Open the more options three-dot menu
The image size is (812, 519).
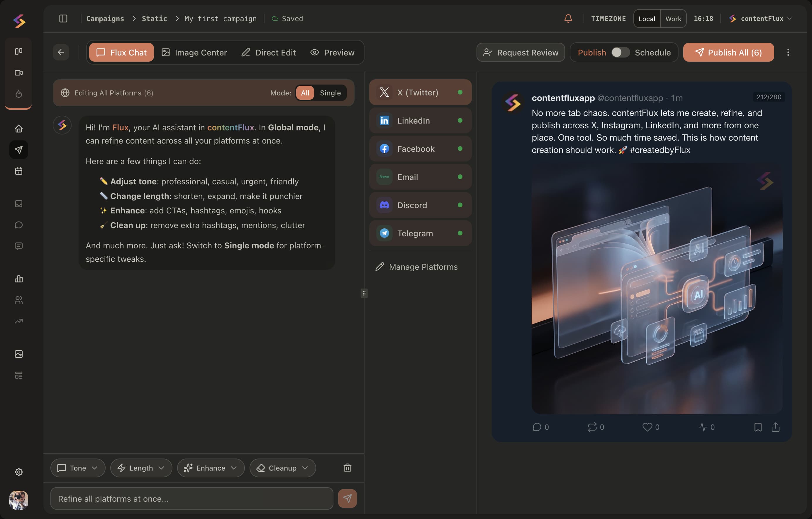click(x=788, y=52)
